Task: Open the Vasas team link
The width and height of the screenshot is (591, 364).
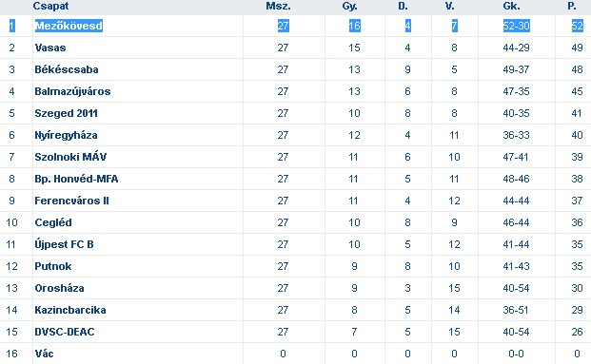Action: pyautogui.click(x=50, y=48)
